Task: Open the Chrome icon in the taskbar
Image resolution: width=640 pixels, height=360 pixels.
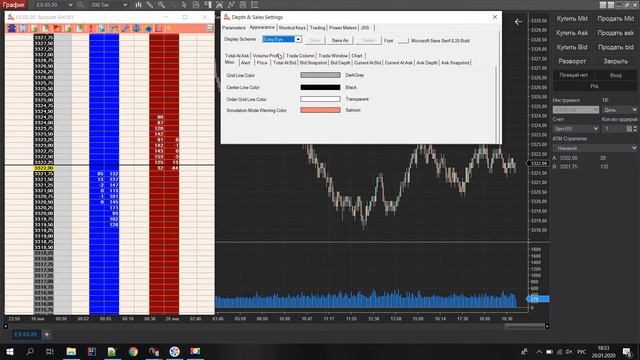Action: coord(133,351)
